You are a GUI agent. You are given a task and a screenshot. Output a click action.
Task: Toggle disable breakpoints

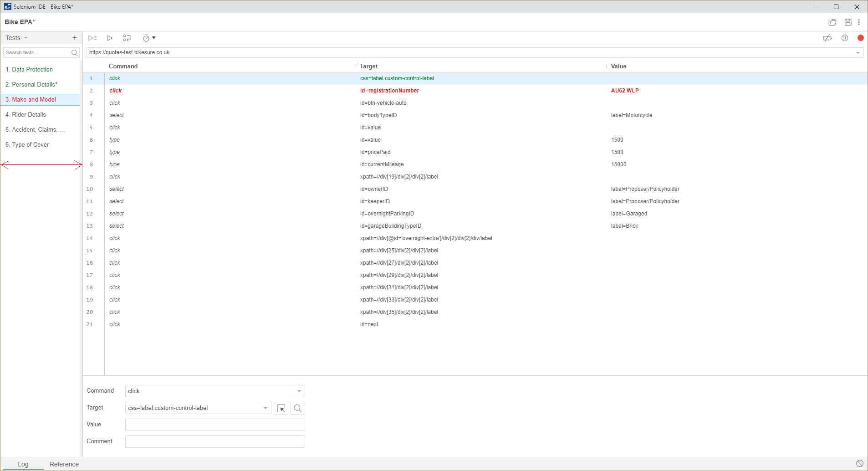click(x=827, y=38)
